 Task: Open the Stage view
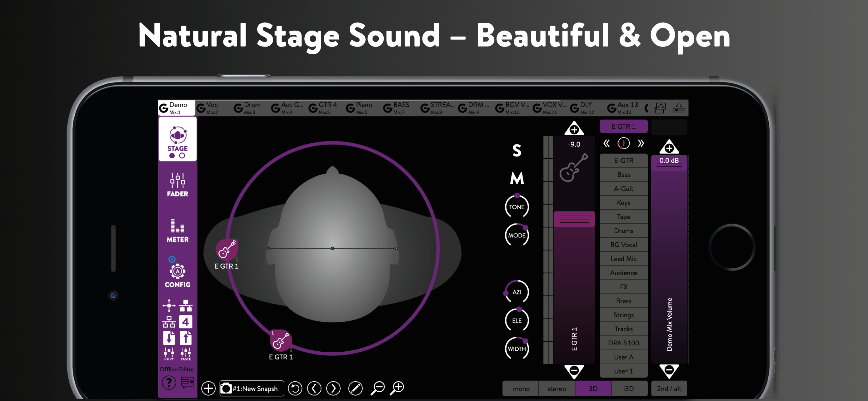click(177, 139)
